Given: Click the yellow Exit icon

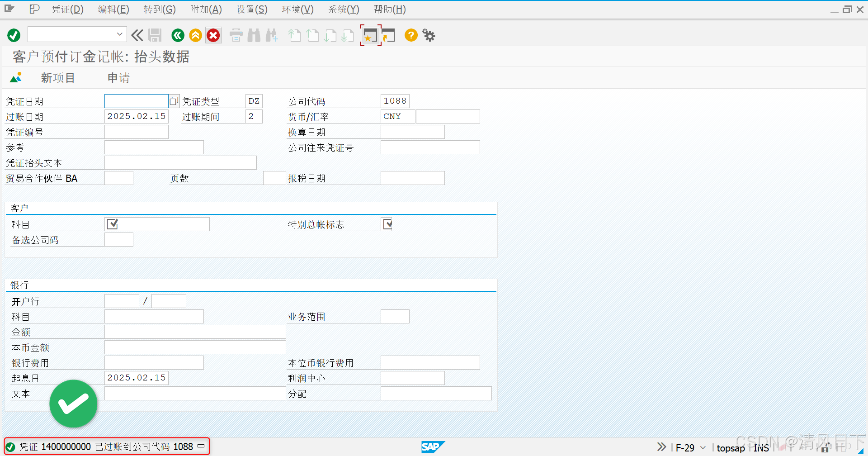Looking at the screenshot, I should pos(195,35).
